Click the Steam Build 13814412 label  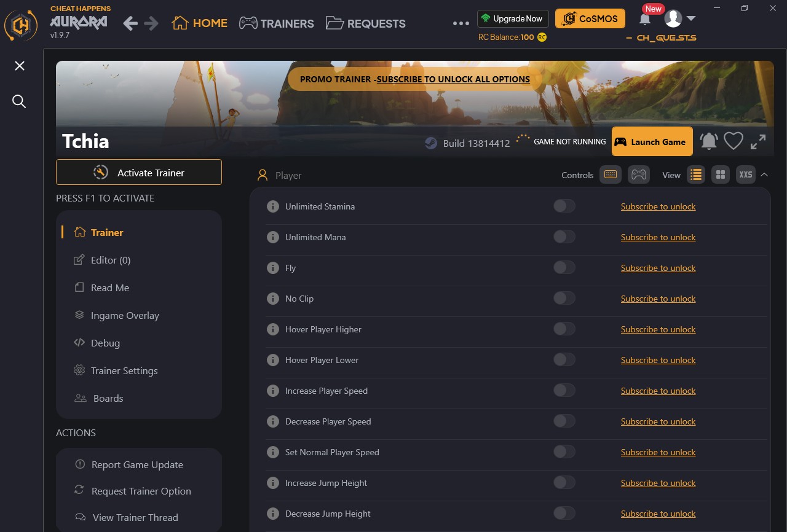click(x=467, y=143)
